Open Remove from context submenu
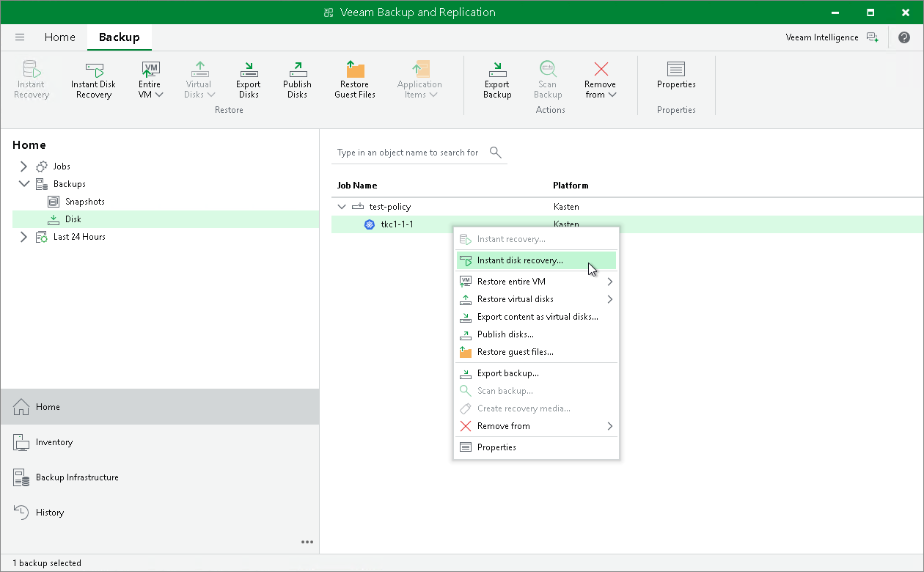The width and height of the screenshot is (924, 572). click(536, 426)
